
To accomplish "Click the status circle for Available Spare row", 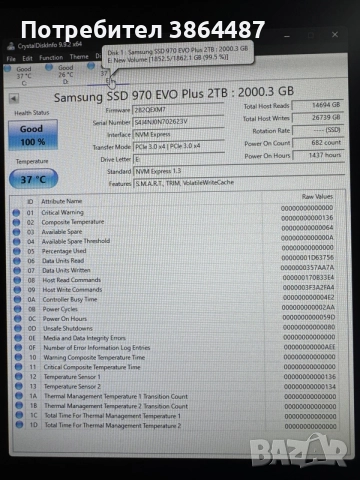I will 16,232.
